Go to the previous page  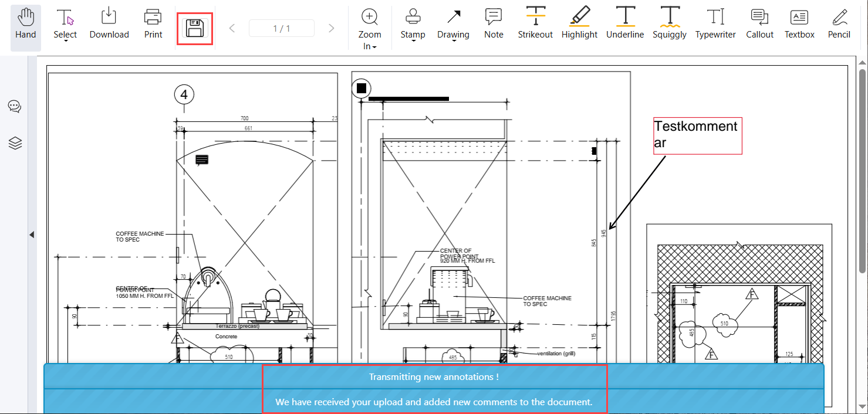tap(232, 28)
